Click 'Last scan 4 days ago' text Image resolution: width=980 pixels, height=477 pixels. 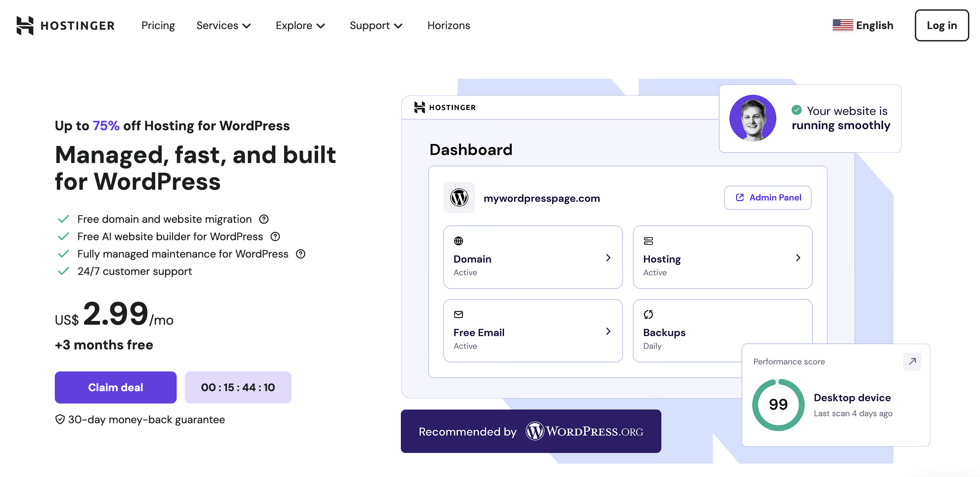(853, 414)
